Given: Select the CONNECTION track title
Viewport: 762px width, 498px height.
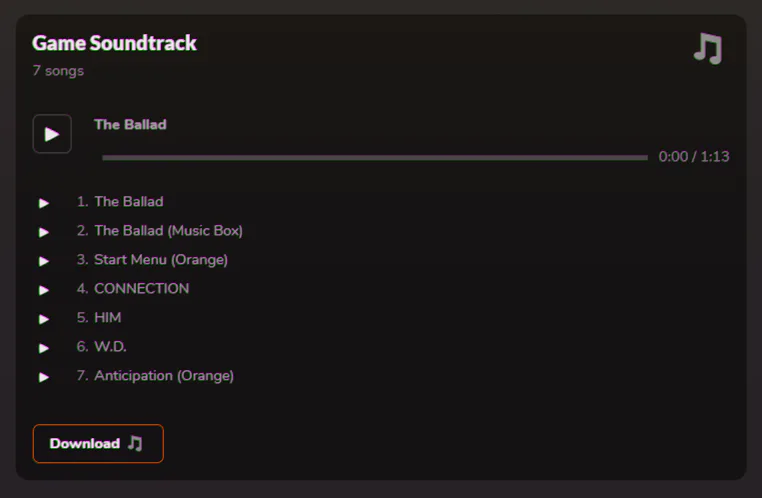Looking at the screenshot, I should [141, 289].
